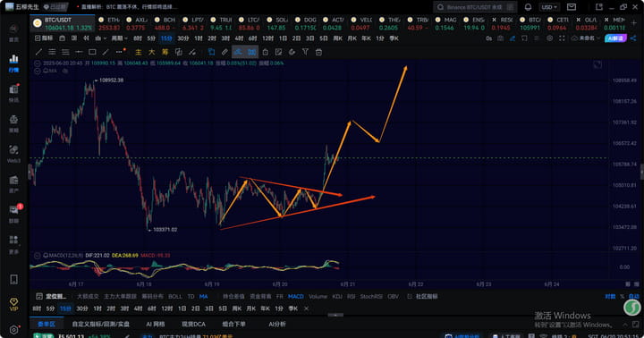Click the trash delete-drawings icon
This screenshot has width=644, height=338.
click(318, 52)
